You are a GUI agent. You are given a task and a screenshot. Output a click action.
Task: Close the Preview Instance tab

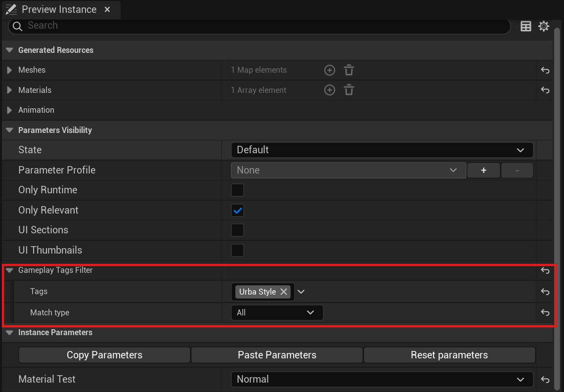(107, 10)
